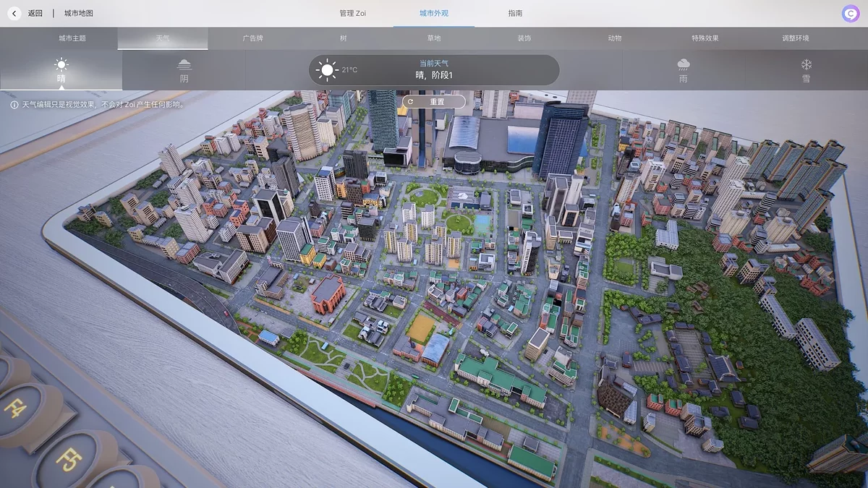Click the current weather status panel
Screen dimensions: 868x488
pos(434,70)
